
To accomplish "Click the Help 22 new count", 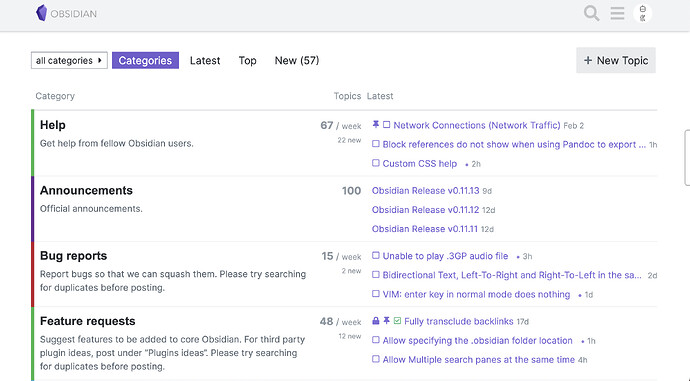I will click(349, 140).
